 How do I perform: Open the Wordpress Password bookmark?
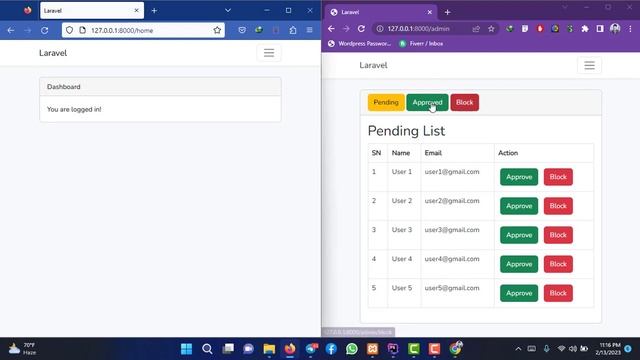coord(360,43)
